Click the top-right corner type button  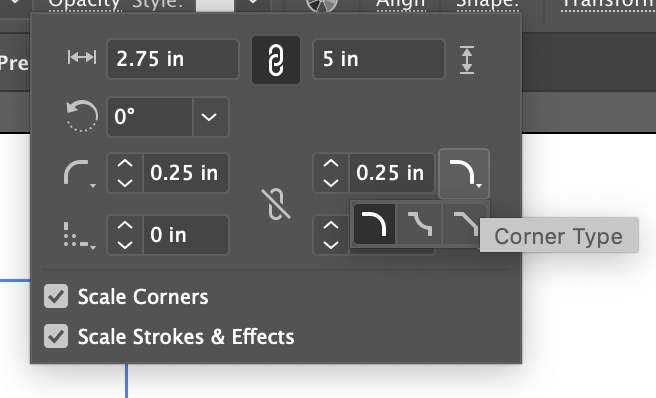[x=464, y=173]
